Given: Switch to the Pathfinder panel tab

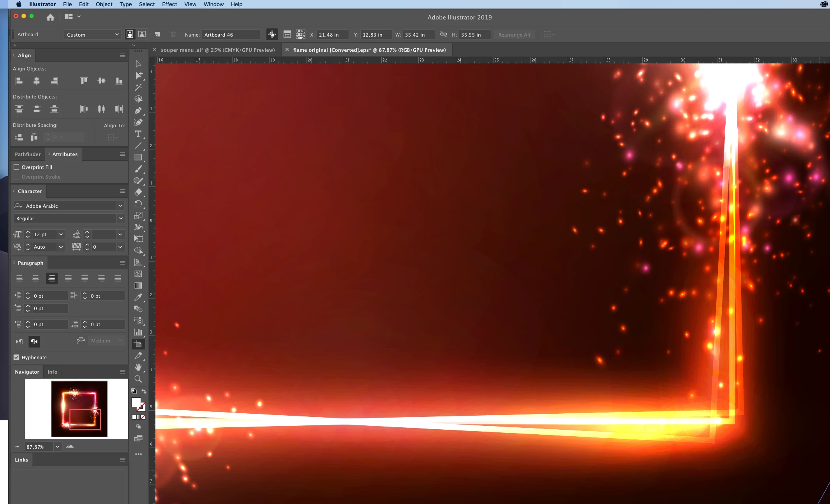Looking at the screenshot, I should [28, 154].
